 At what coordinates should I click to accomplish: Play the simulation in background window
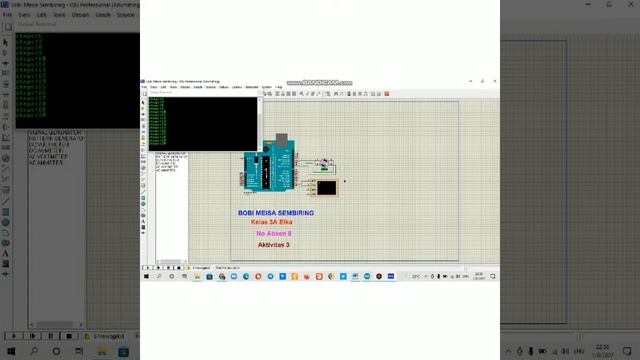pyautogui.click(x=13, y=336)
